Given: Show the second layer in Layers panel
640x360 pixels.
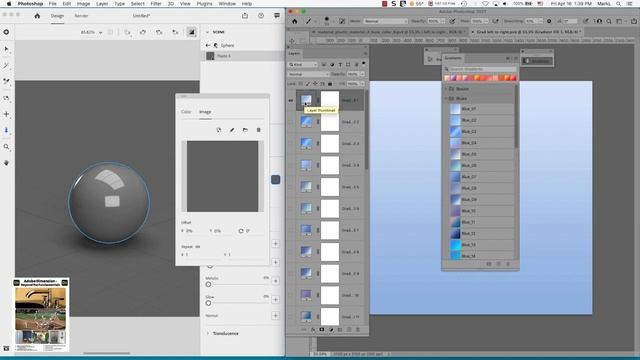Looking at the screenshot, I should (x=291, y=122).
